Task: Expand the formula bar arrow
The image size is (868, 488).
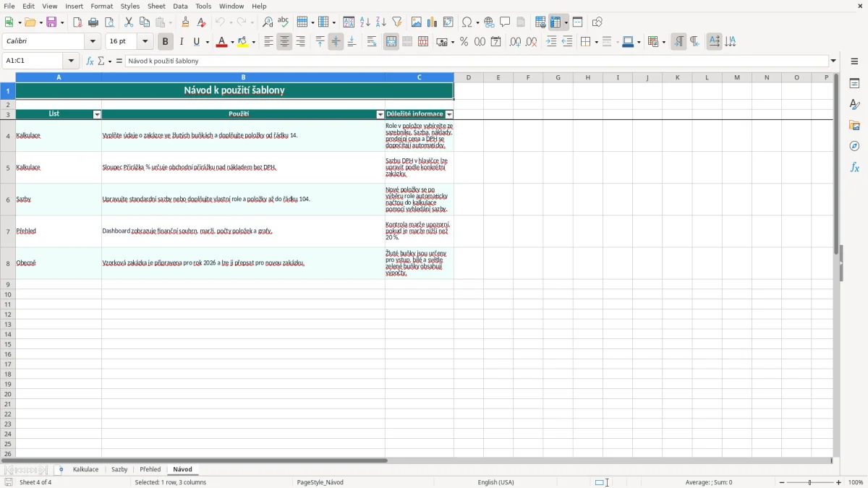Action: point(833,61)
